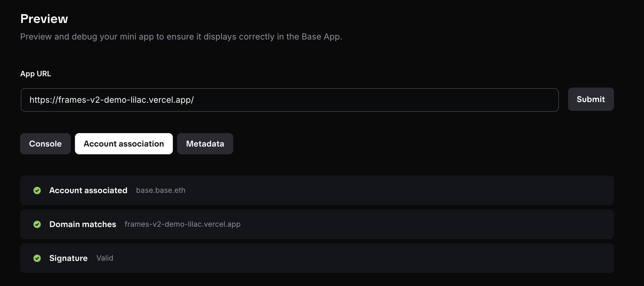Click empty space in the Domain matches row
Image resolution: width=644 pixels, height=286 pixels.
(x=424, y=224)
